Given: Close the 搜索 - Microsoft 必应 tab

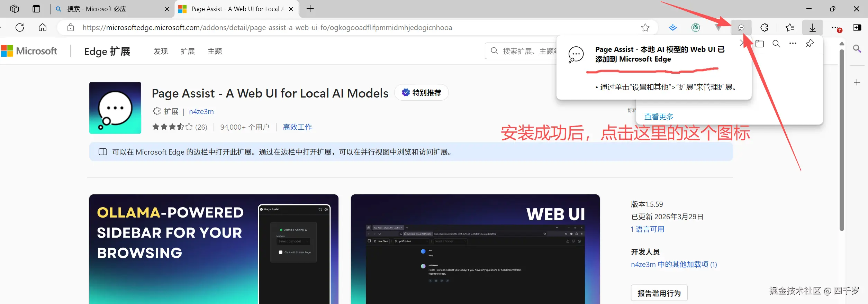Looking at the screenshot, I should click(x=167, y=9).
